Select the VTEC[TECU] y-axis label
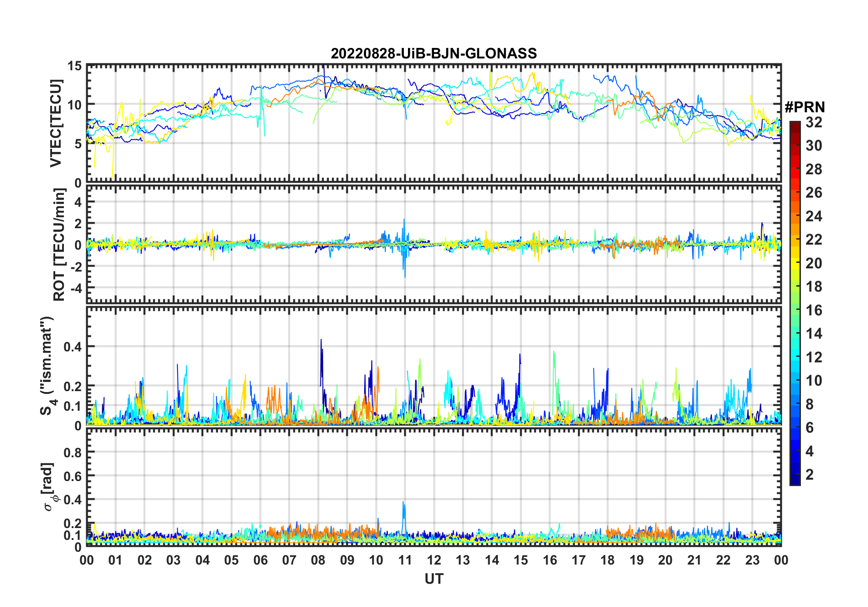868x607 pixels. (x=56, y=123)
